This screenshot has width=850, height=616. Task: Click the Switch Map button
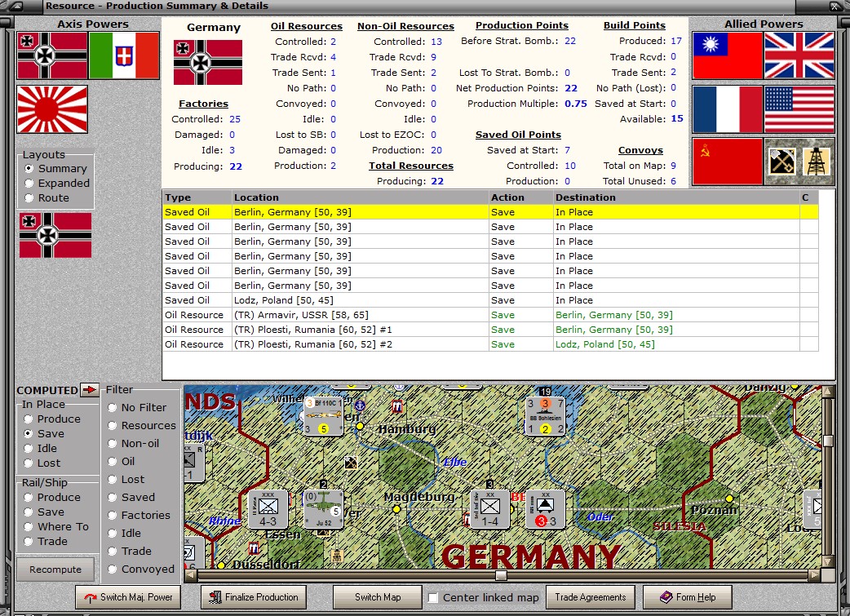(x=378, y=597)
